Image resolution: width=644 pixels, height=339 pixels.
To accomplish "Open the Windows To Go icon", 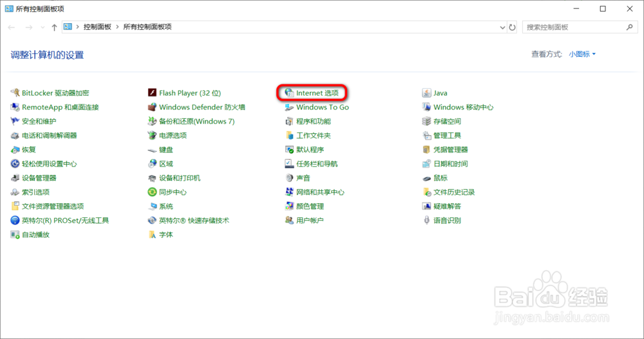I will [290, 107].
